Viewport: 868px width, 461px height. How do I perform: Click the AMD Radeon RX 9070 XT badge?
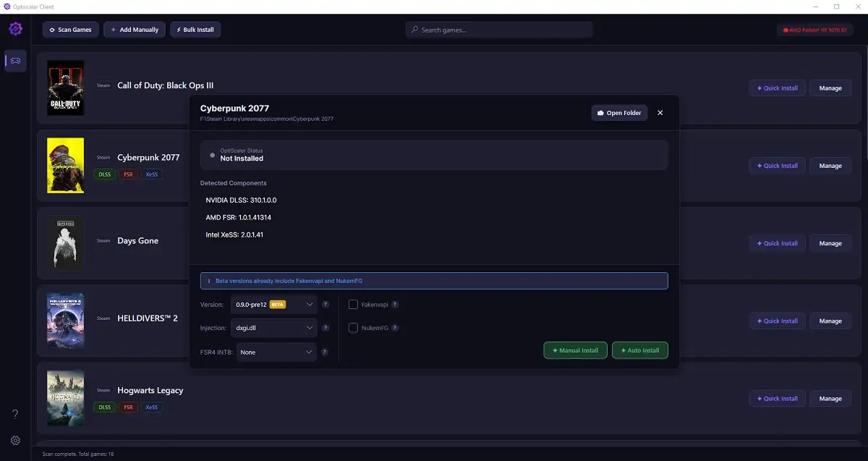(817, 30)
